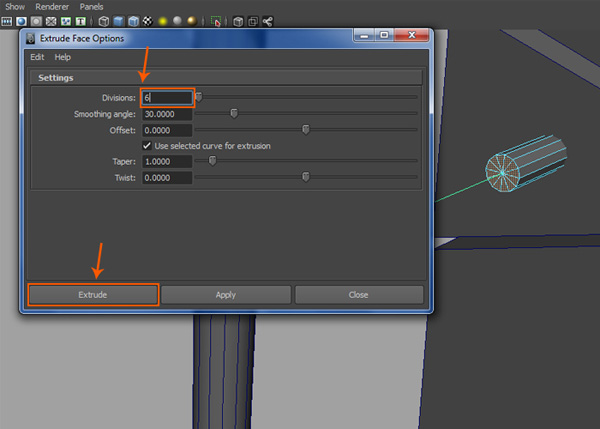Image resolution: width=600 pixels, height=429 pixels.
Task: Click the Taper value field
Action: pyautogui.click(x=167, y=161)
